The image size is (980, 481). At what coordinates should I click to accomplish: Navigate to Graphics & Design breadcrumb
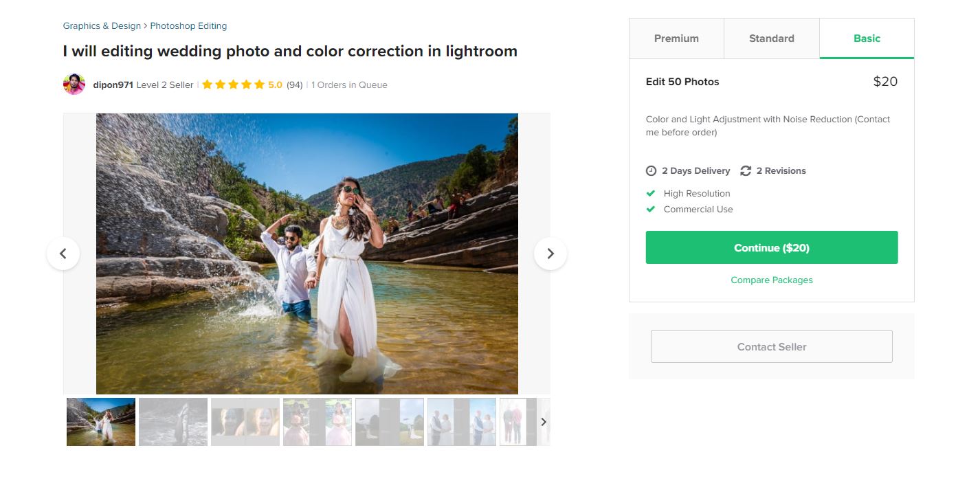[x=102, y=26]
